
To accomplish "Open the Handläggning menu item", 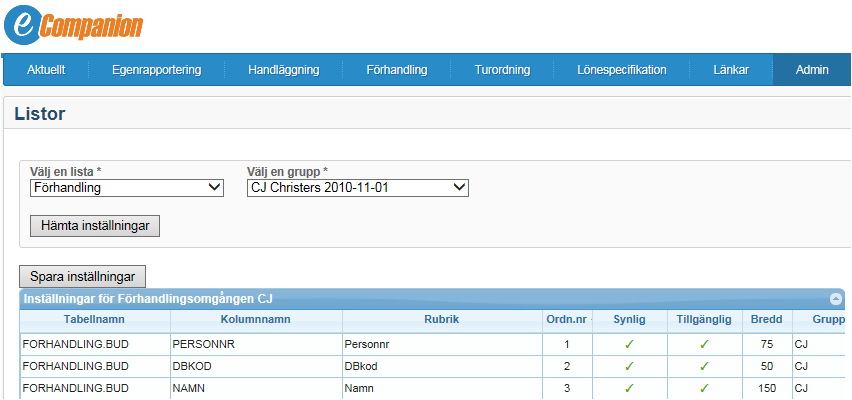I will pyautogui.click(x=283, y=70).
